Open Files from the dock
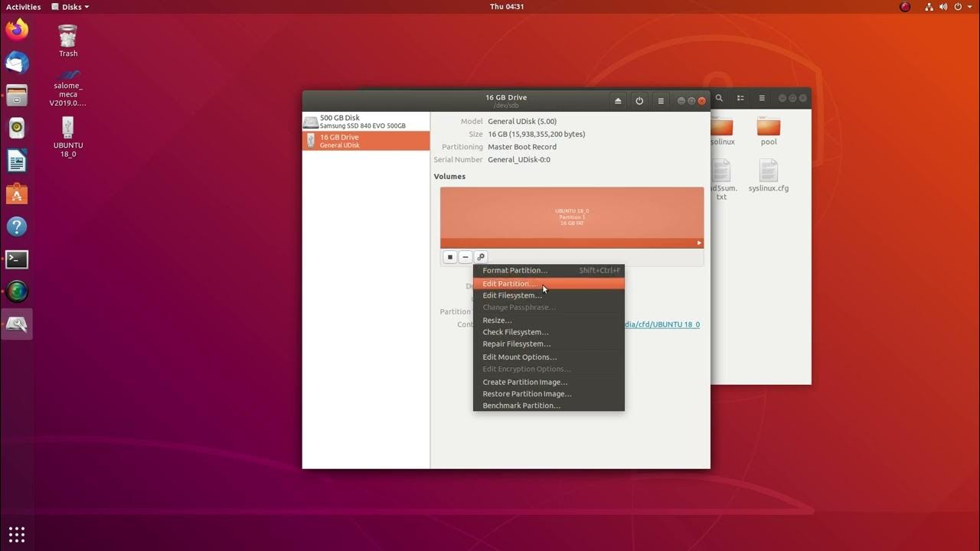Screen dimensions: 980x551 click(17, 96)
